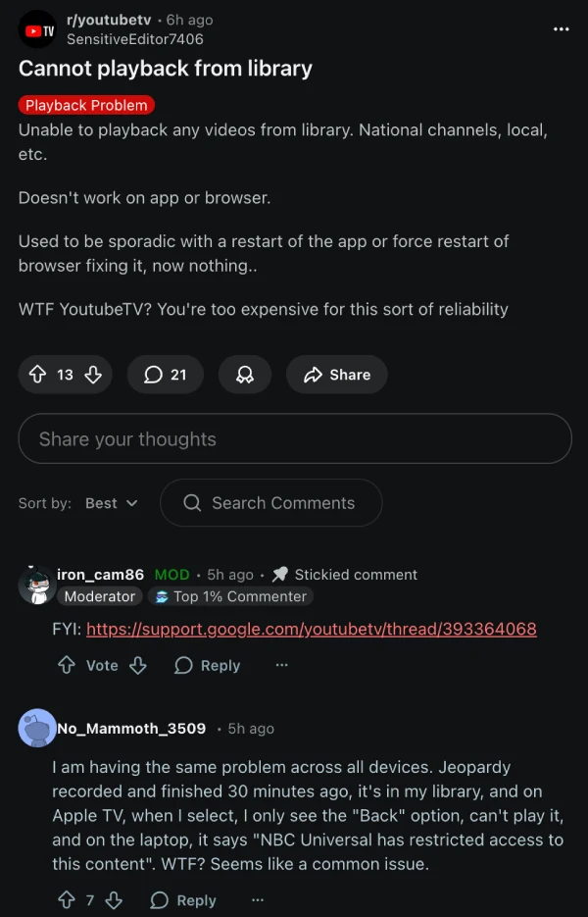
Task: Open the Sort by Best dropdown
Action: tap(111, 502)
